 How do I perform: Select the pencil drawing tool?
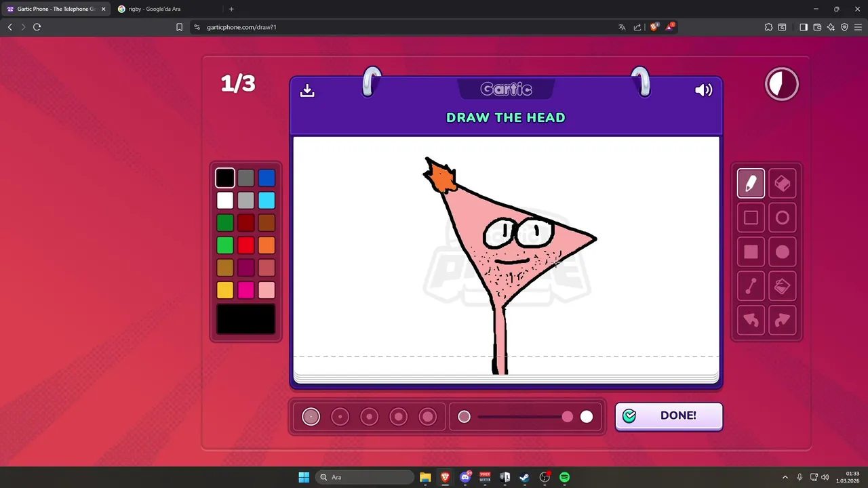751,184
